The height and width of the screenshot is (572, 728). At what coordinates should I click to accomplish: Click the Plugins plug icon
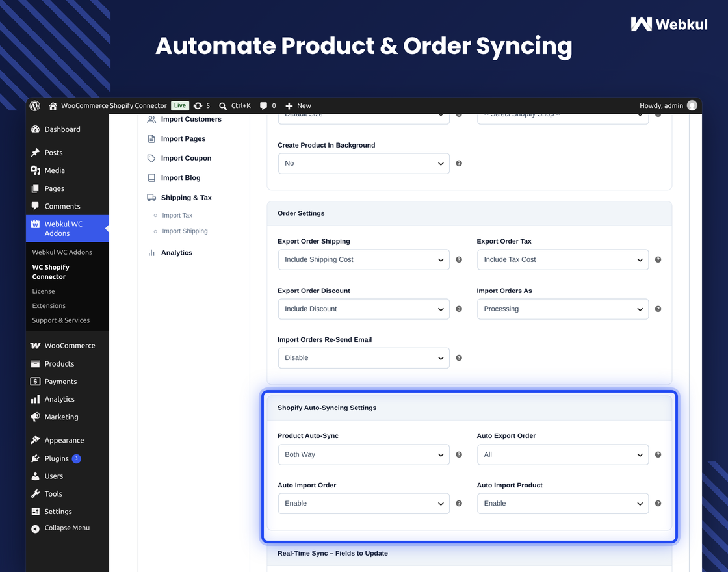(x=35, y=458)
